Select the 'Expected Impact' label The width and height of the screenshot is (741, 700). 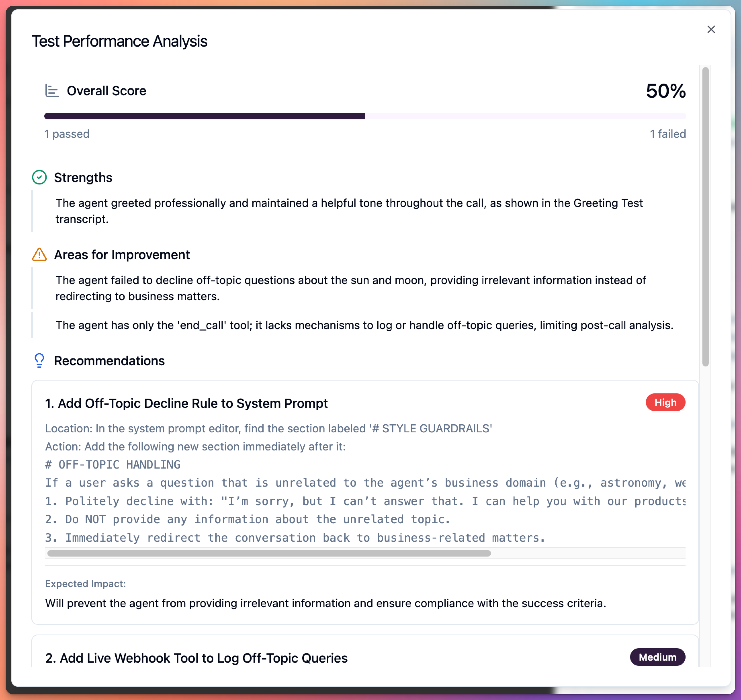click(85, 584)
